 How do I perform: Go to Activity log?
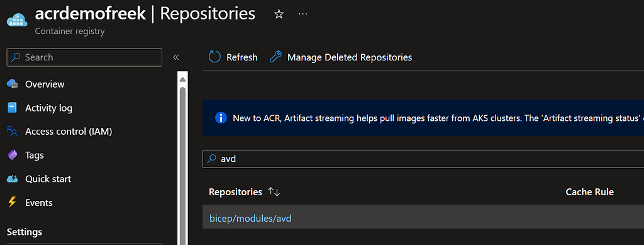click(48, 108)
